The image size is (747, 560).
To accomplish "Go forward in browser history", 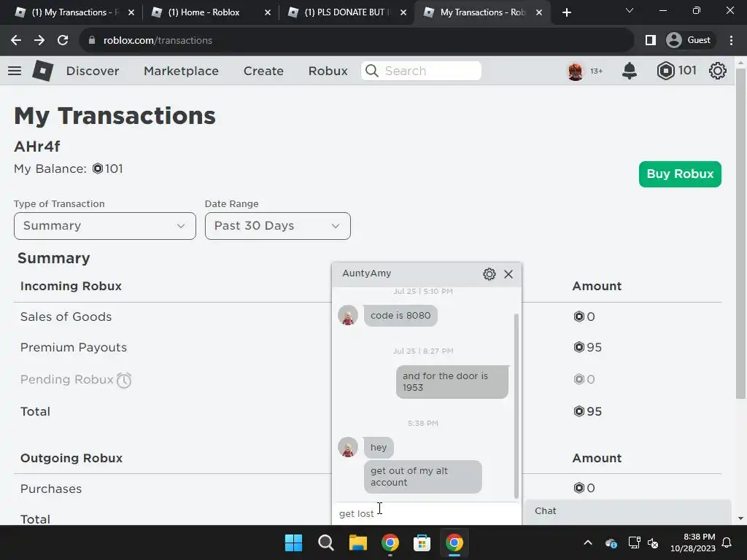I will pyautogui.click(x=39, y=41).
